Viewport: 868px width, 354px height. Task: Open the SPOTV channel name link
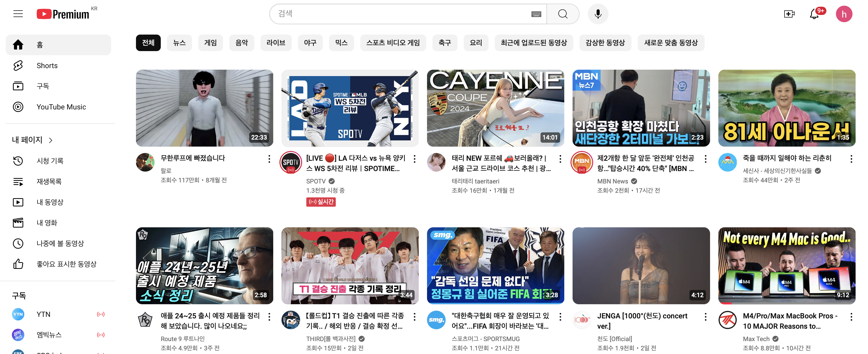click(315, 181)
